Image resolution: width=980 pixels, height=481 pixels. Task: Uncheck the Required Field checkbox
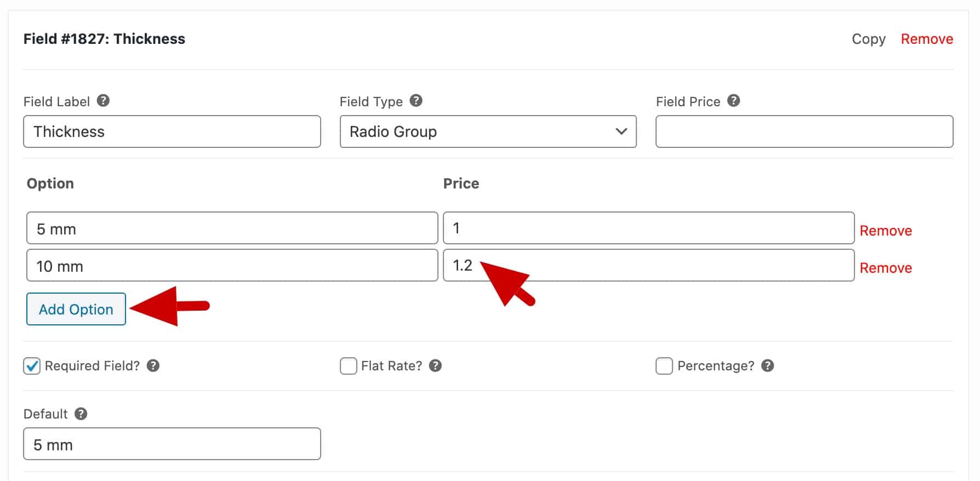pyautogui.click(x=32, y=366)
